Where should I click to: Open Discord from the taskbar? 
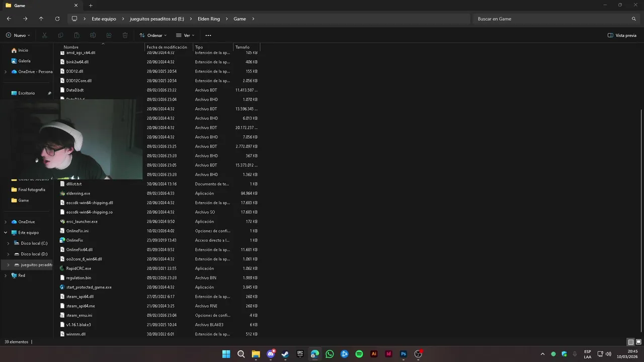point(271,354)
